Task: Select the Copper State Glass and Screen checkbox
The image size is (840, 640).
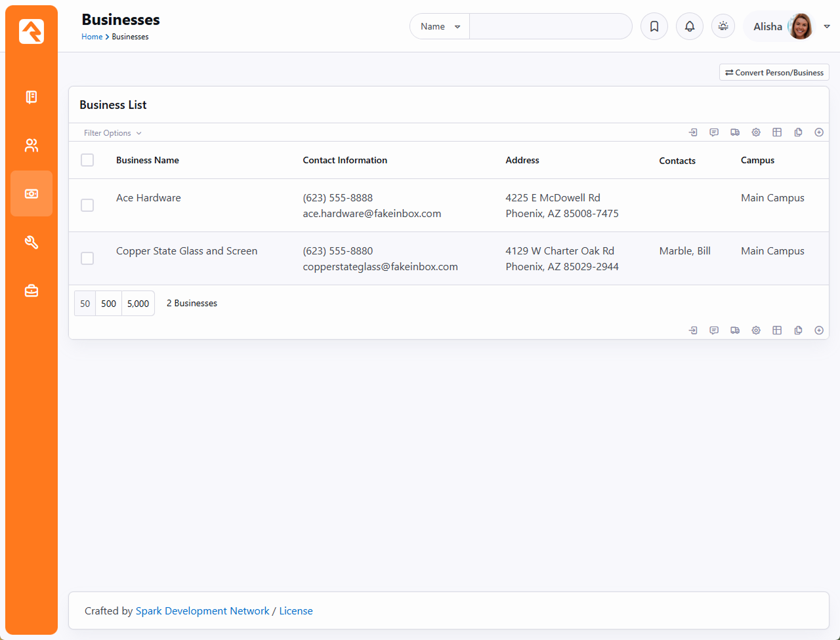Action: (x=87, y=258)
